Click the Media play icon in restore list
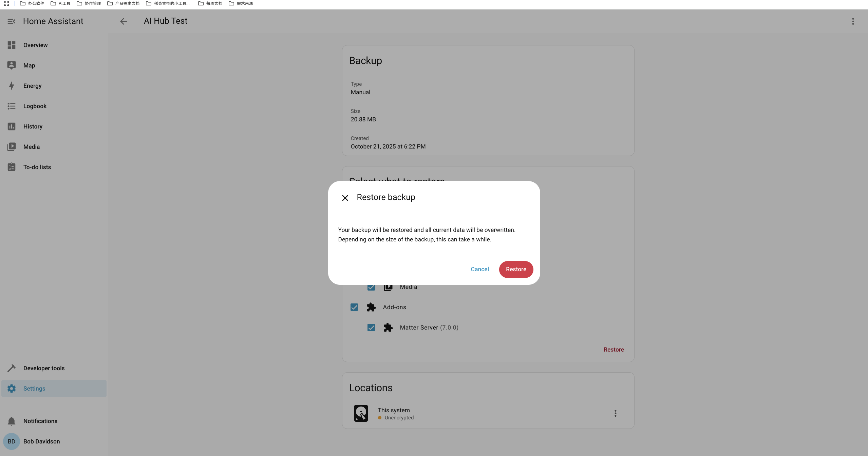 tap(388, 287)
